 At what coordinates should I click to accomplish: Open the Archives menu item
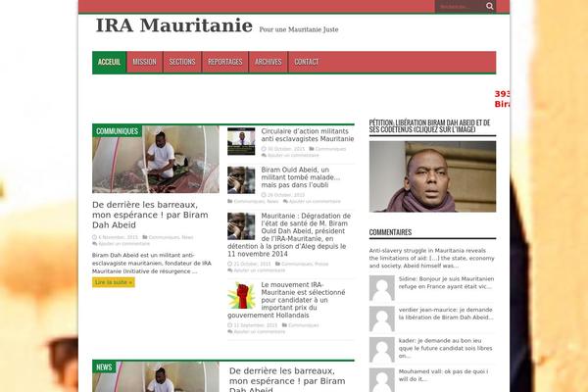tap(269, 62)
